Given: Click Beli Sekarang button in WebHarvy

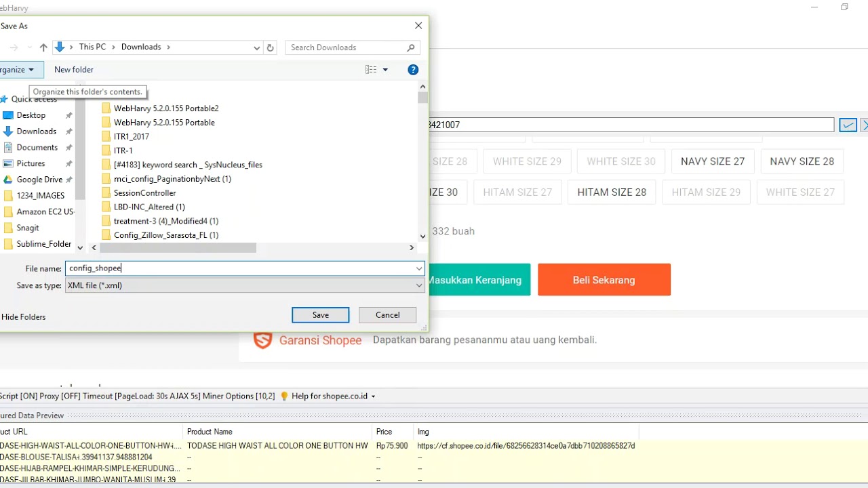Looking at the screenshot, I should coord(604,280).
